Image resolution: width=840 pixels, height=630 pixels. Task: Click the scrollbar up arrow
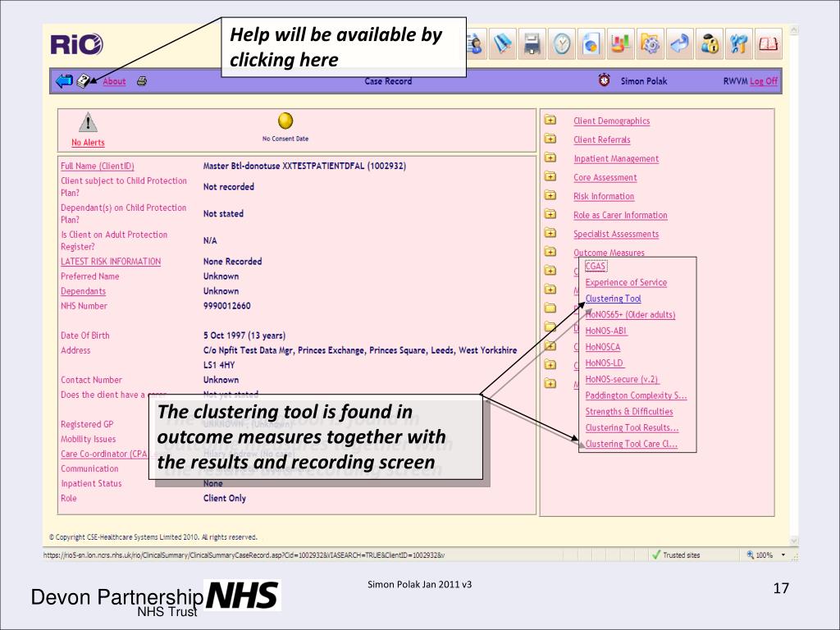tap(794, 30)
